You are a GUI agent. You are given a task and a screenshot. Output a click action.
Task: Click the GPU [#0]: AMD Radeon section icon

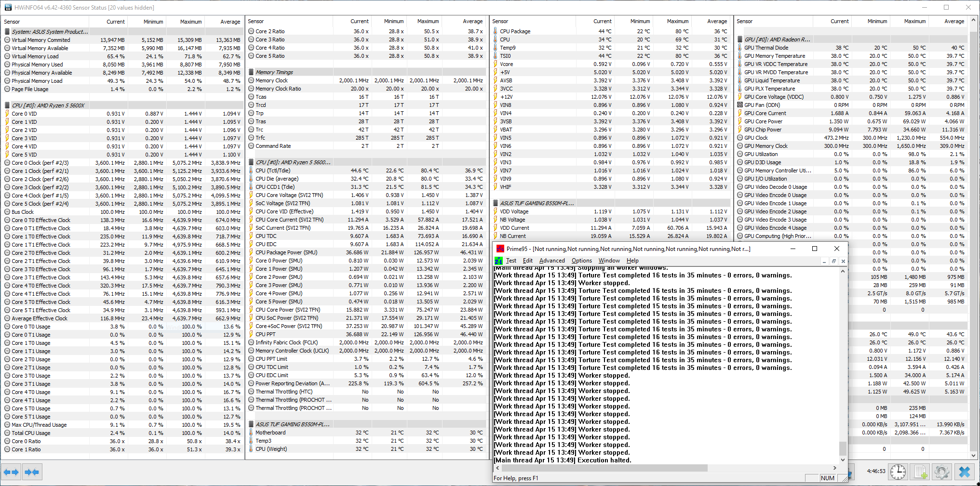740,39
